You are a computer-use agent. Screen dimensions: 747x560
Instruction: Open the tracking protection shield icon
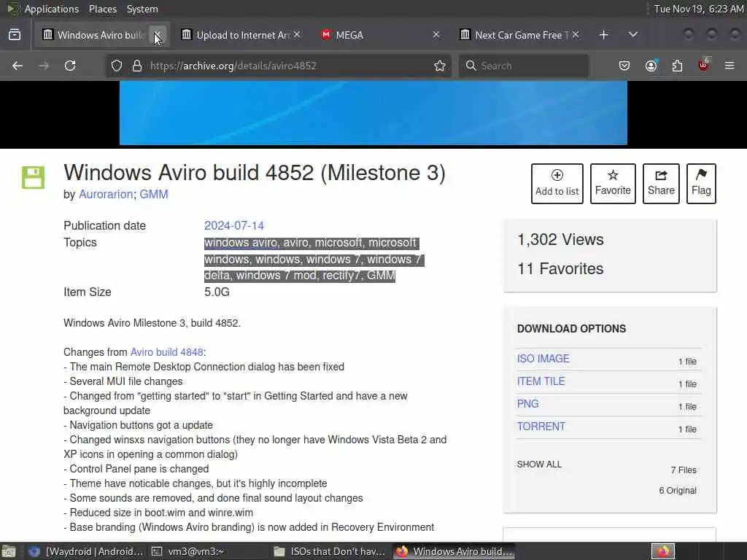coord(117,66)
